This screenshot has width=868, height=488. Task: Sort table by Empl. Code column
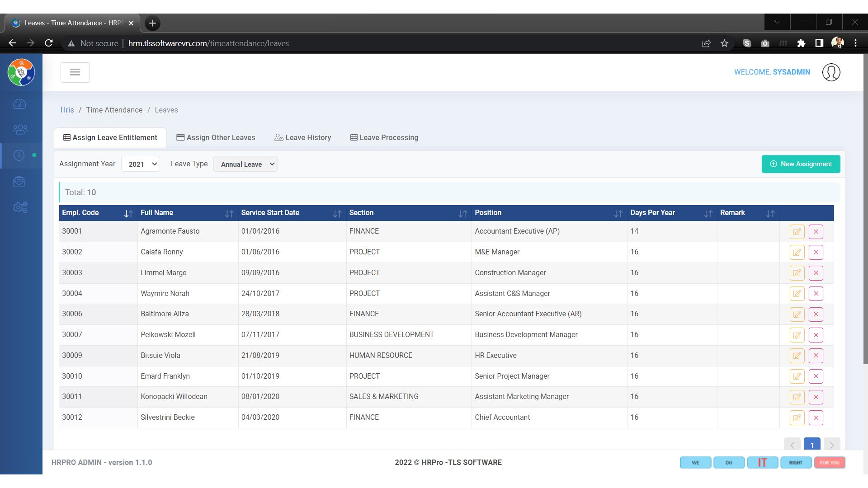(x=128, y=213)
